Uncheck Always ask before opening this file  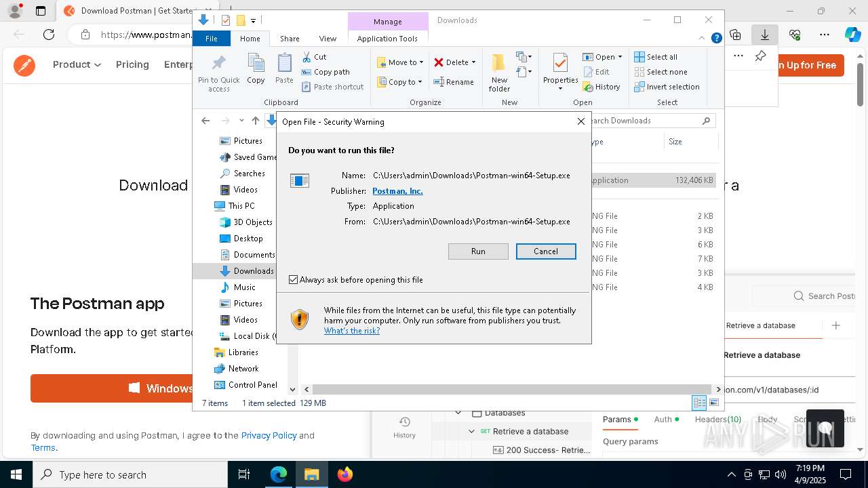point(294,280)
